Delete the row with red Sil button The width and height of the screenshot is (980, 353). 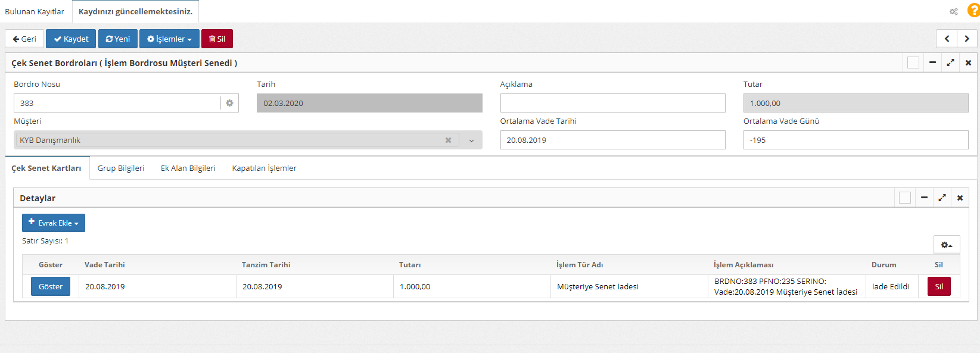[x=938, y=286]
